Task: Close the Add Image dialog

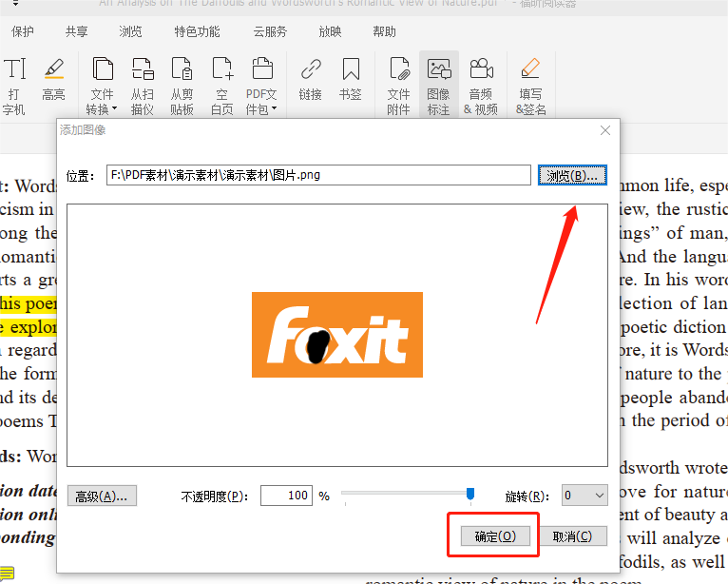Action: [x=605, y=130]
